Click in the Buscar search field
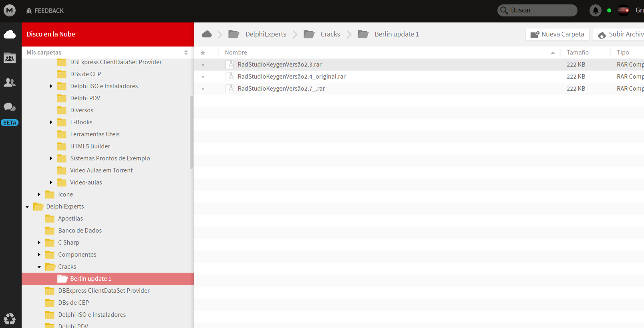 (537, 10)
